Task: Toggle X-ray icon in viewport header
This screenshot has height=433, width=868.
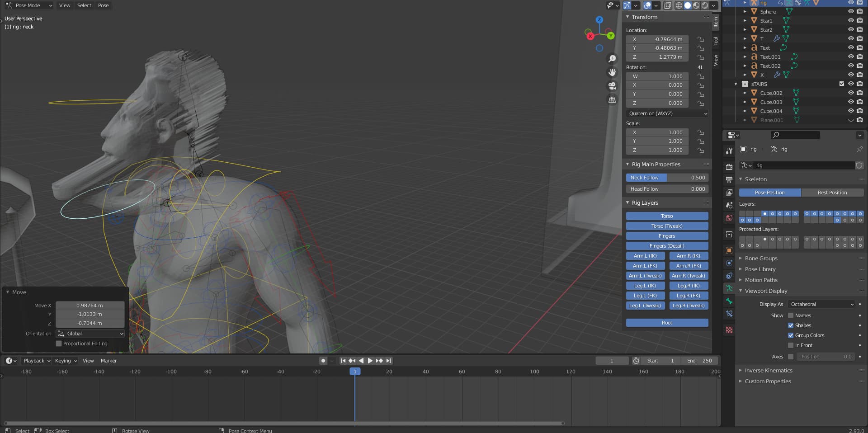Action: point(667,5)
